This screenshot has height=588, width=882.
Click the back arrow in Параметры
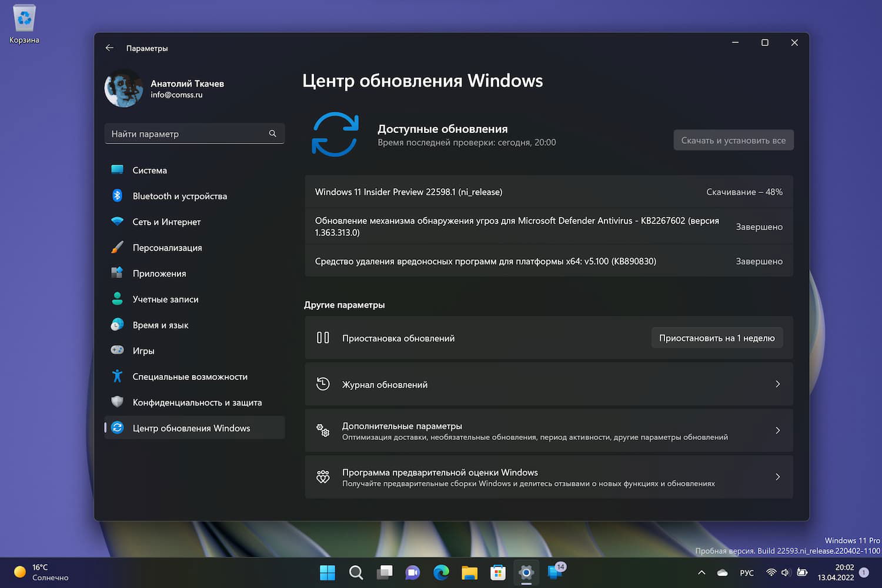click(109, 48)
